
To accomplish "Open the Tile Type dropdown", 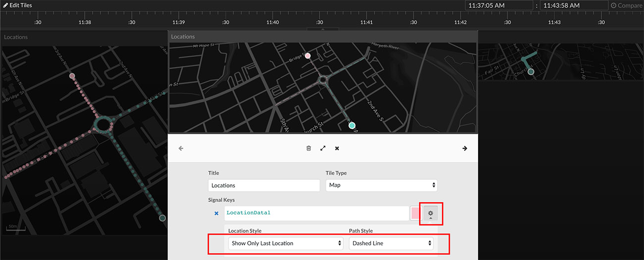I will [x=381, y=185].
